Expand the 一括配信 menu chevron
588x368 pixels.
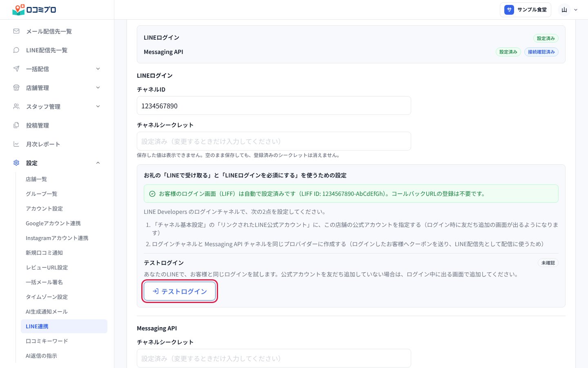tap(98, 69)
